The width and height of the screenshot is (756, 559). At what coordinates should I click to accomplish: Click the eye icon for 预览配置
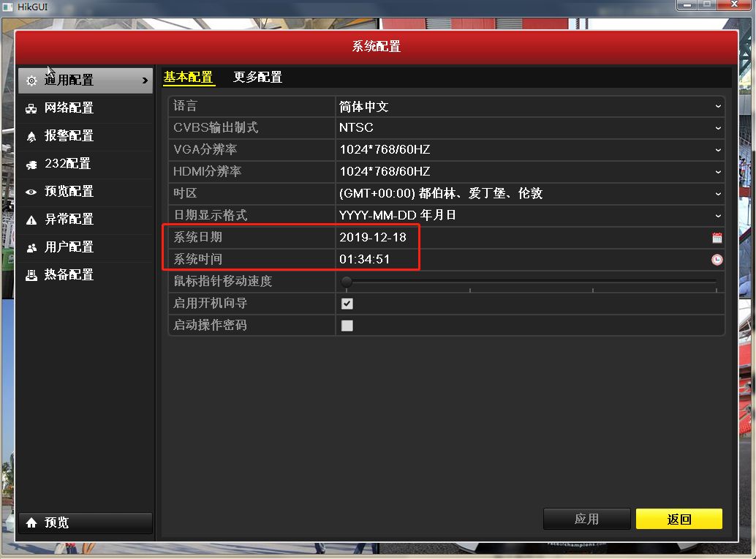[x=31, y=192]
